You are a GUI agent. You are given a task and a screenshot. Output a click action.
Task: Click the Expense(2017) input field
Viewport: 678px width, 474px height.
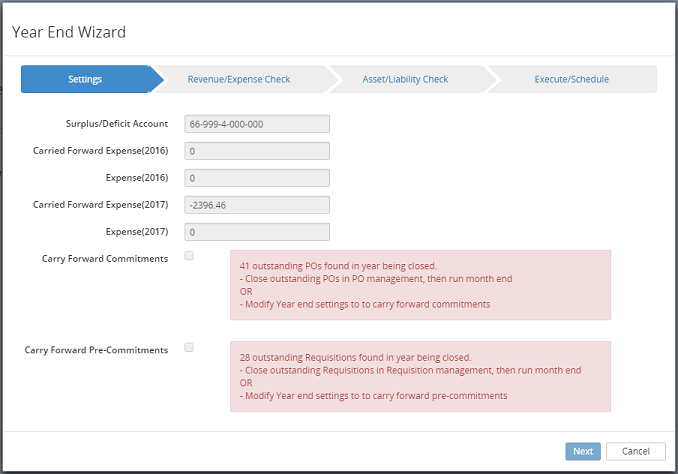coord(257,232)
